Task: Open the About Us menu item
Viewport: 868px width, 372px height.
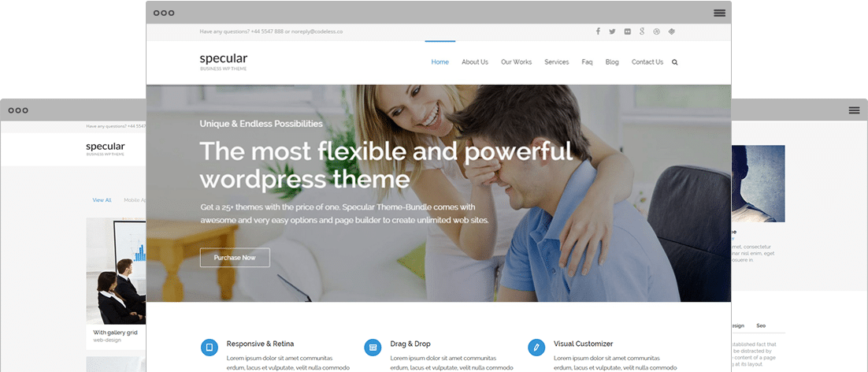Action: (475, 62)
